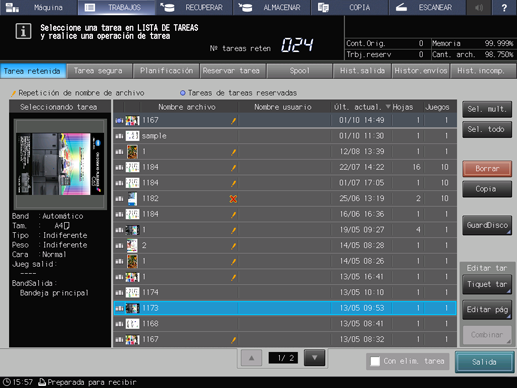Select the 1184 job dated 01/07 17:05

pyautogui.click(x=285, y=183)
